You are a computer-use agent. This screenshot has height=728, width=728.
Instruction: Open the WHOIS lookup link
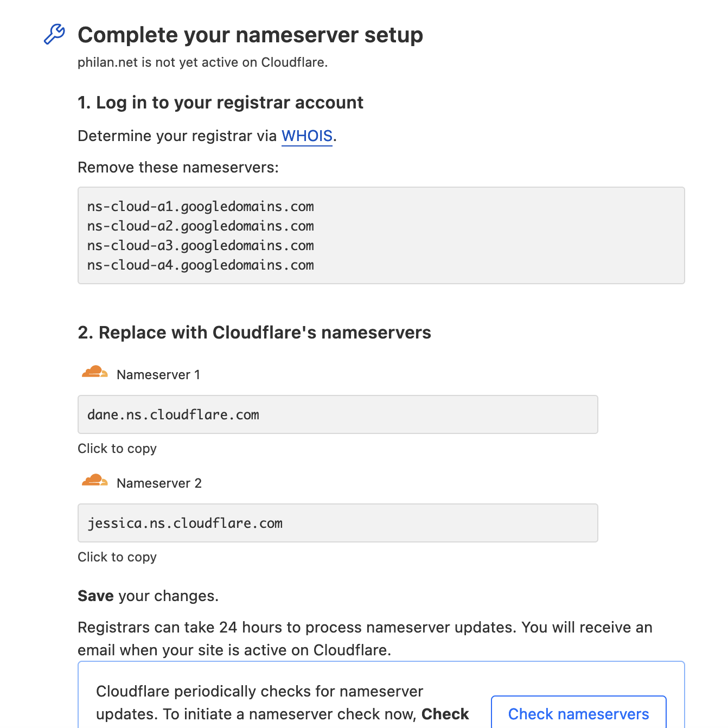coord(307,136)
